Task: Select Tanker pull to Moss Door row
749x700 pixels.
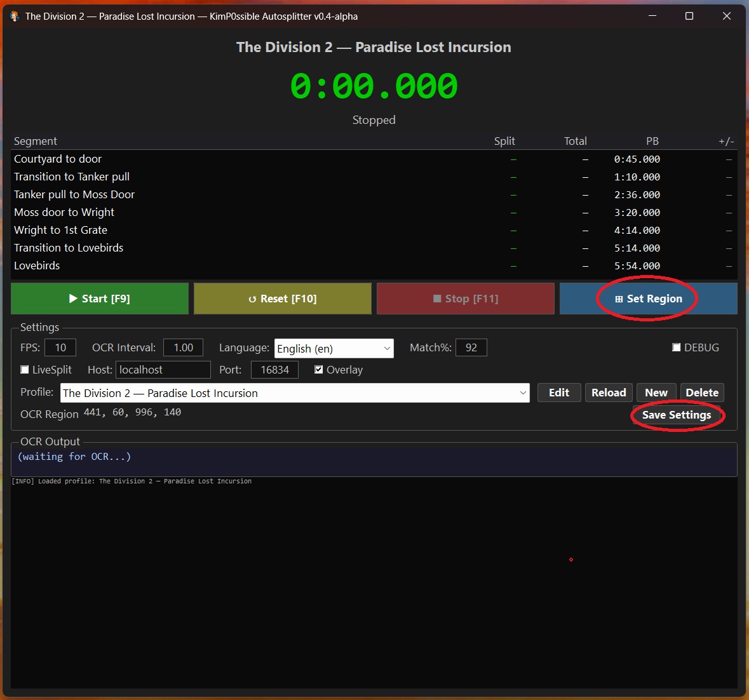Action: (x=374, y=194)
